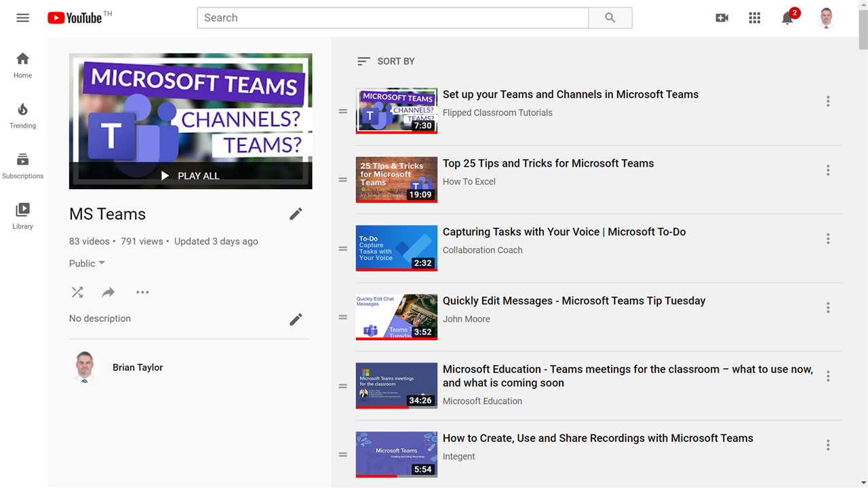
Task: Open options for Capturing Tasks video
Action: tap(828, 239)
